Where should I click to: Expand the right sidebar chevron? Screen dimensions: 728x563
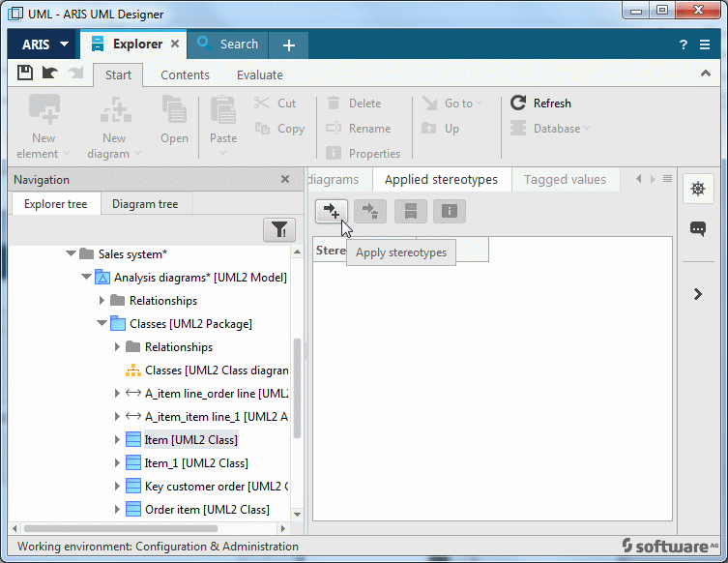[x=697, y=294]
